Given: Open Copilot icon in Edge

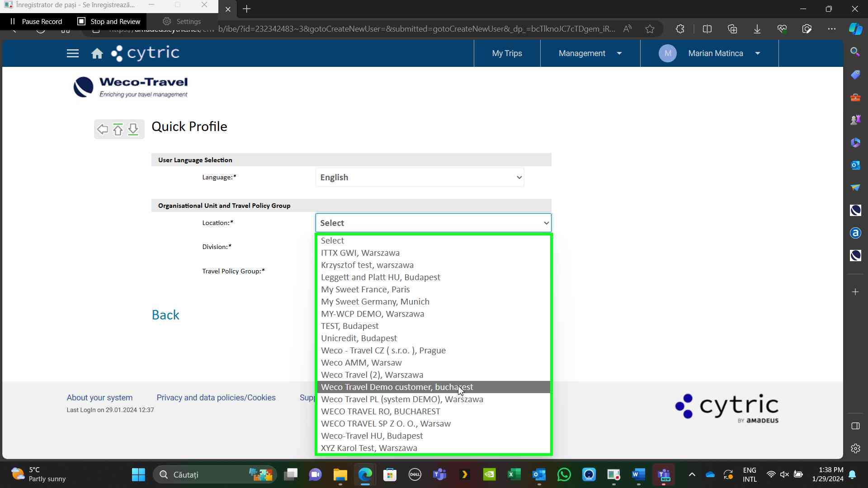Looking at the screenshot, I should coord(855,29).
